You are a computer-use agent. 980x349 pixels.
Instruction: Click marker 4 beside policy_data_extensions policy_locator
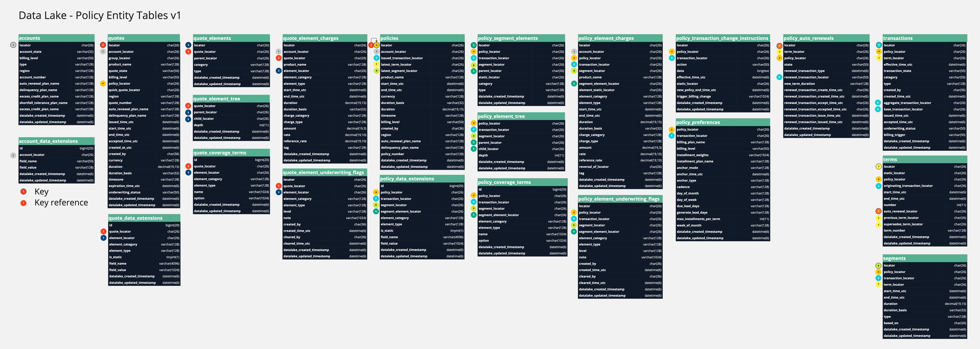(376, 192)
